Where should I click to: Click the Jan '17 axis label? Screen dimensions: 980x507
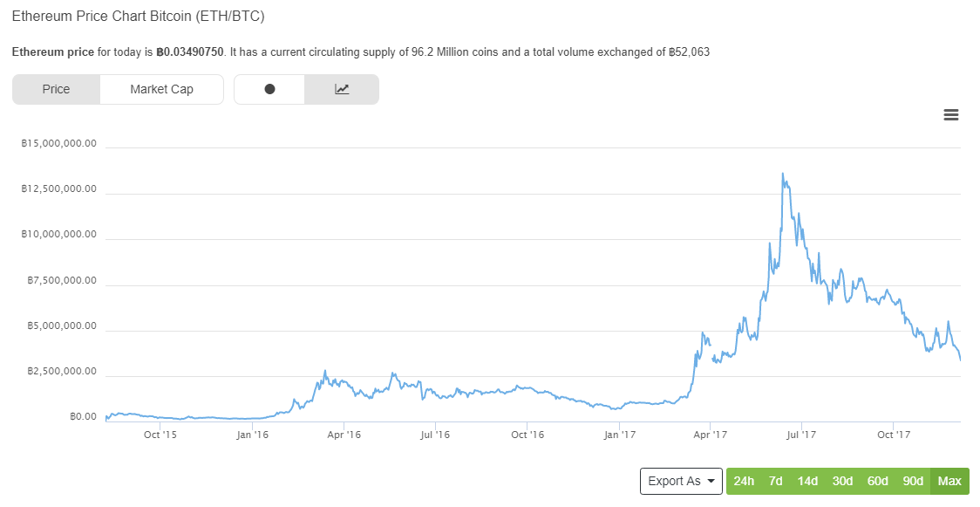click(619, 435)
